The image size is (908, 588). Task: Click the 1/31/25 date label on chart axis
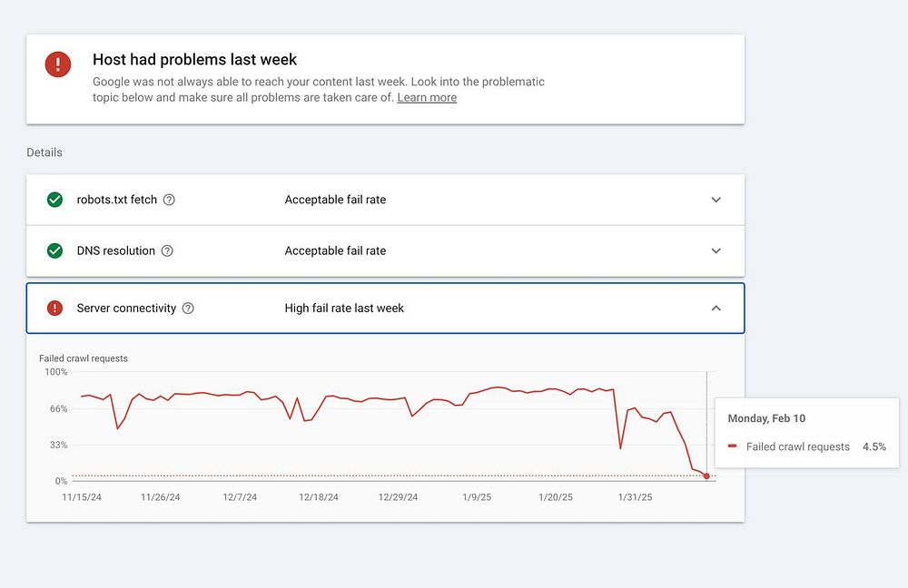tap(635, 497)
